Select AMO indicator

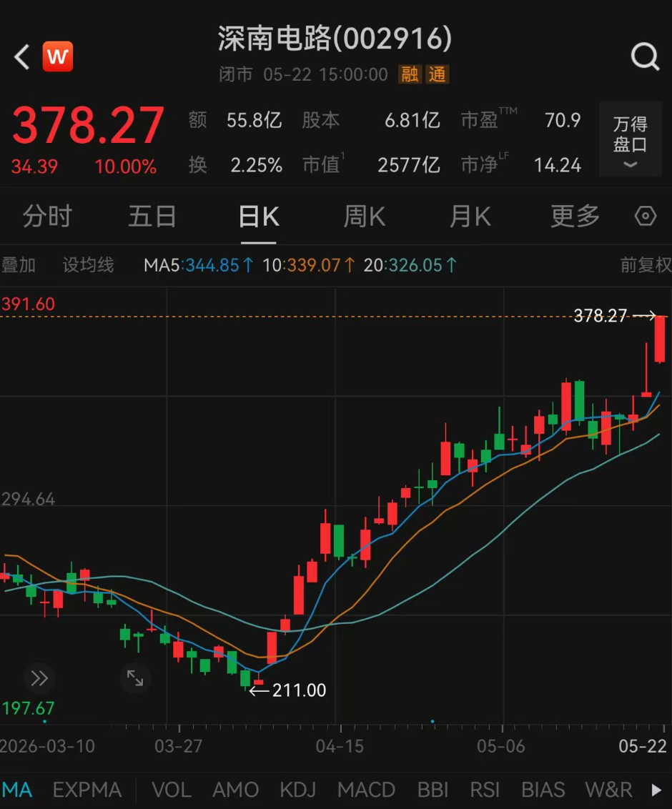pos(235,790)
